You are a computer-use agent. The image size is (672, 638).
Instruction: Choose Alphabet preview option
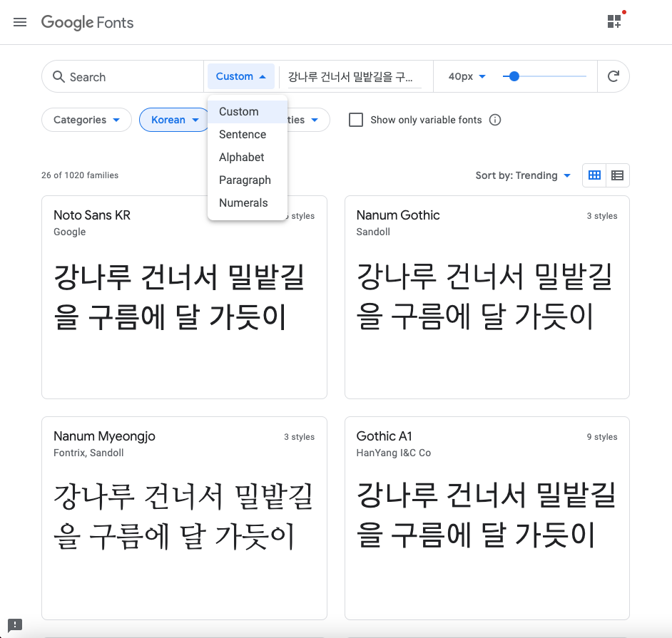[x=248, y=157]
